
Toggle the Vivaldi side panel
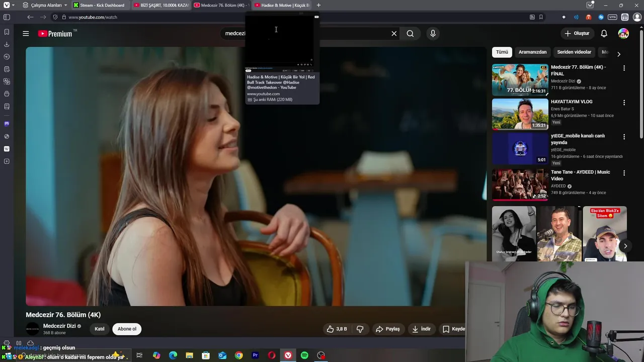click(x=7, y=17)
